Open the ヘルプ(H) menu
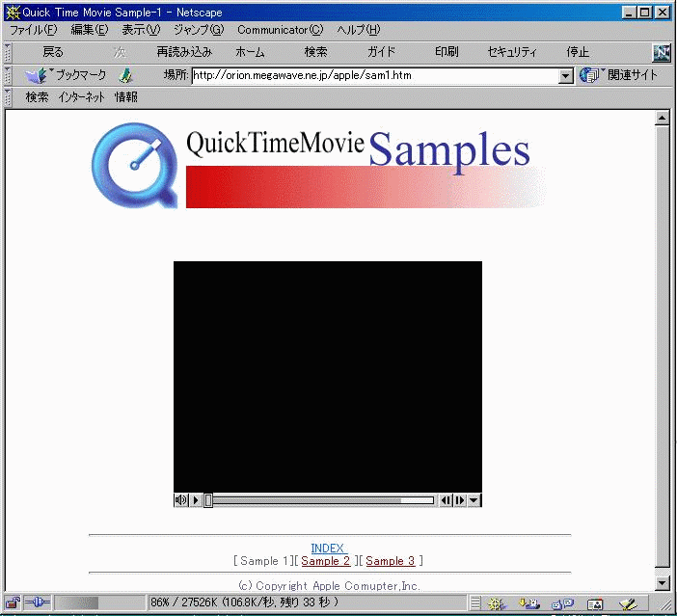This screenshot has width=677, height=616. click(x=359, y=30)
